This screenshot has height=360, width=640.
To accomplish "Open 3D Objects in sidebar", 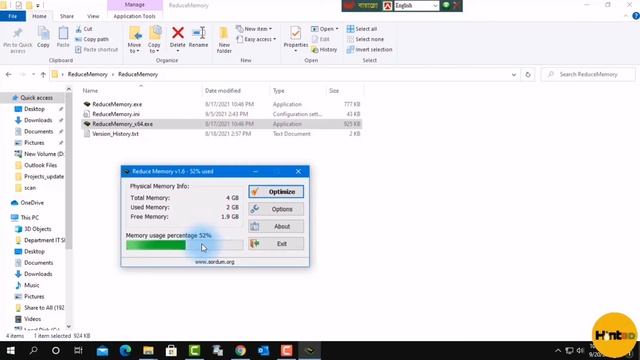I will click(38, 229).
